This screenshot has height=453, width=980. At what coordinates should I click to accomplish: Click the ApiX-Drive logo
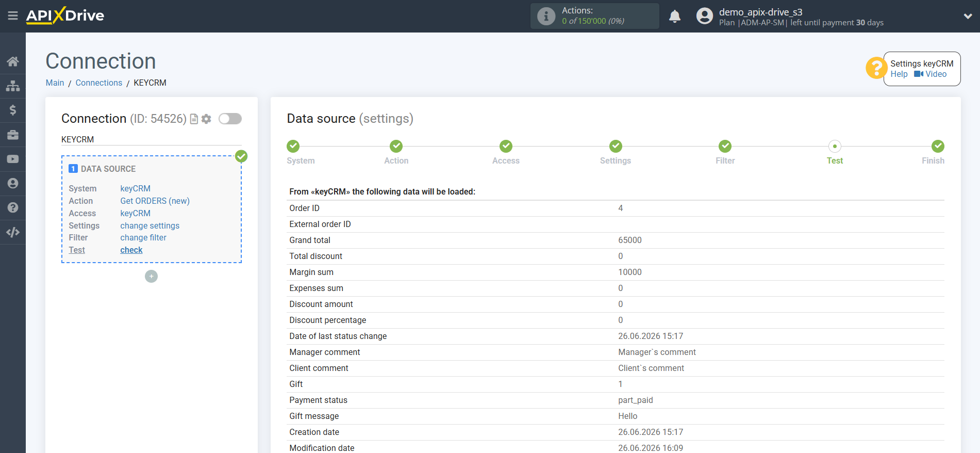pyautogui.click(x=65, y=15)
